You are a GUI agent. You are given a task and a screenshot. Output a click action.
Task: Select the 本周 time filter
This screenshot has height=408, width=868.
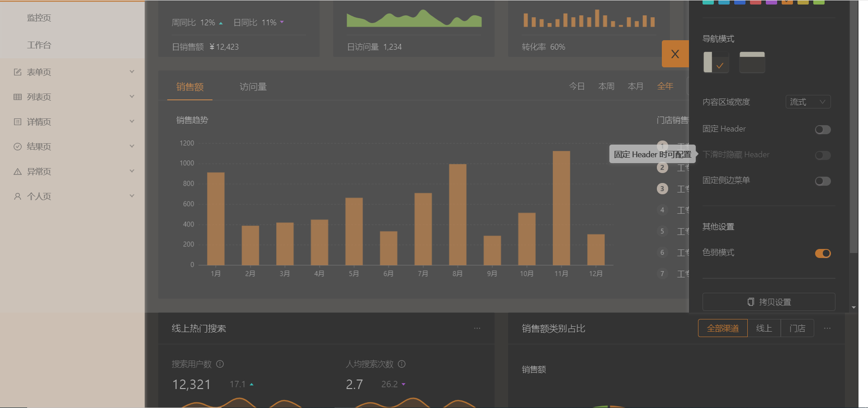coord(606,86)
